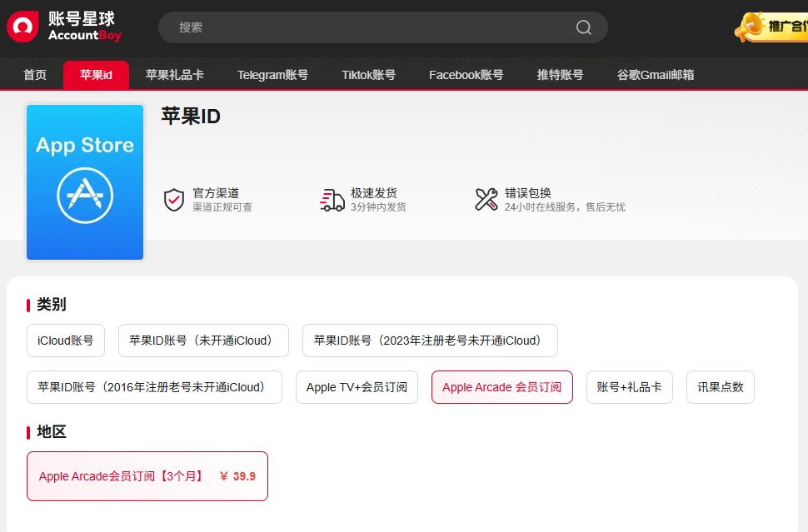Screen dimensions: 808x532
Task: Select Apple Arcade会员订阅【3个月】 ¥39.9 option
Action: [147, 476]
